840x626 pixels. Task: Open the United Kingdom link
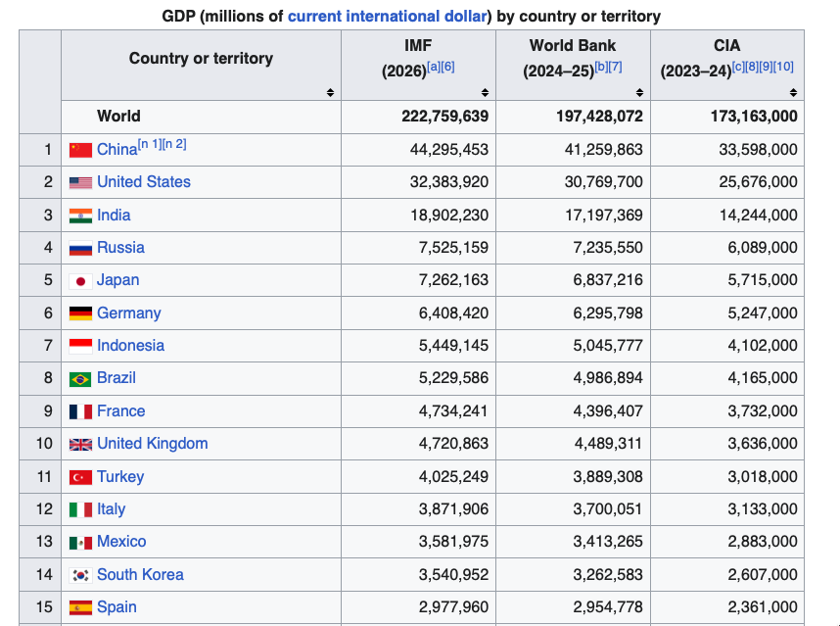(x=152, y=443)
